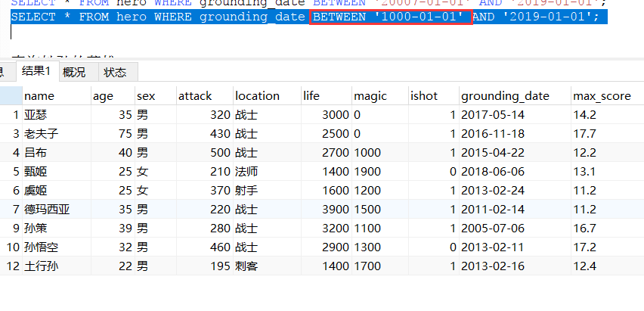Click the name cell 虞姬
This screenshot has width=644, height=311.
(x=57, y=191)
